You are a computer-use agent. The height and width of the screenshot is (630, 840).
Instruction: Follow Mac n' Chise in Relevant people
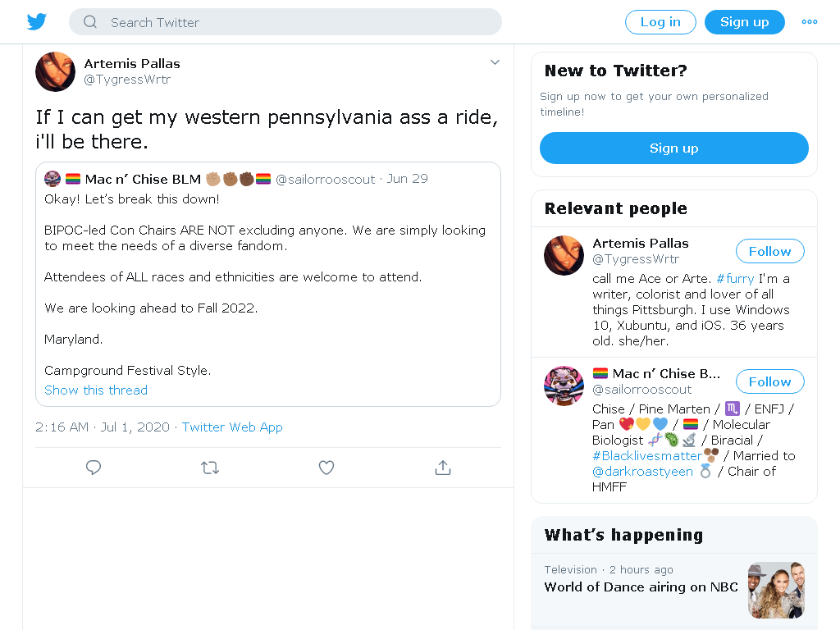tap(769, 381)
